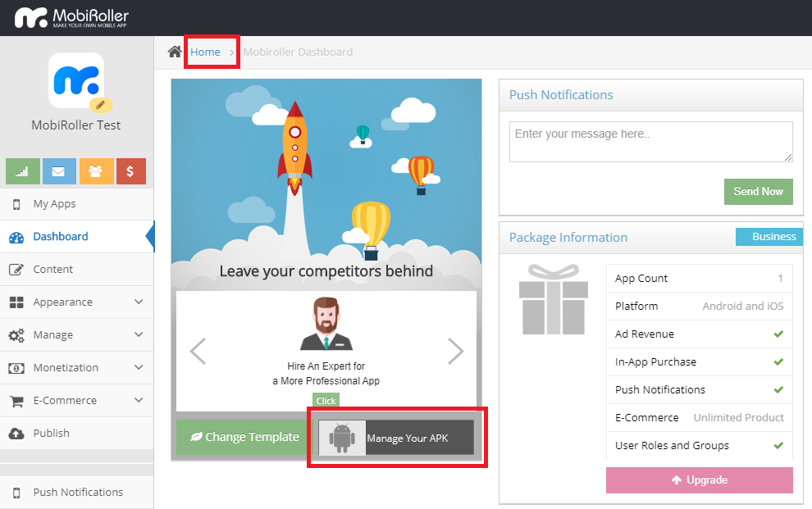Click the gift box package icon
This screenshot has height=509, width=812.
[554, 299]
